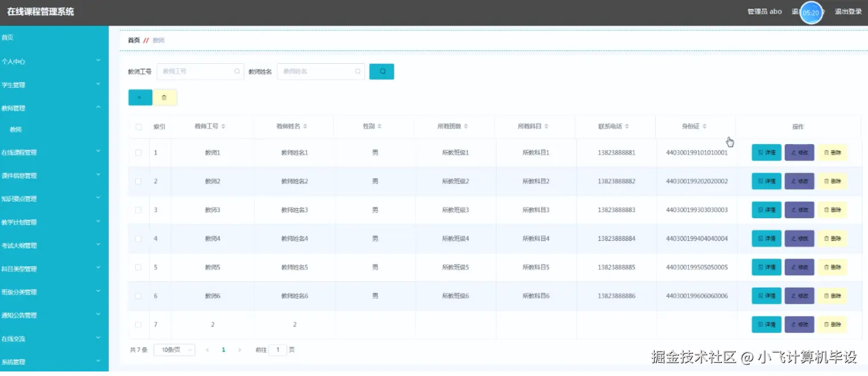
Task: Tick the checkbox for row 教师2
Action: pos(139,181)
